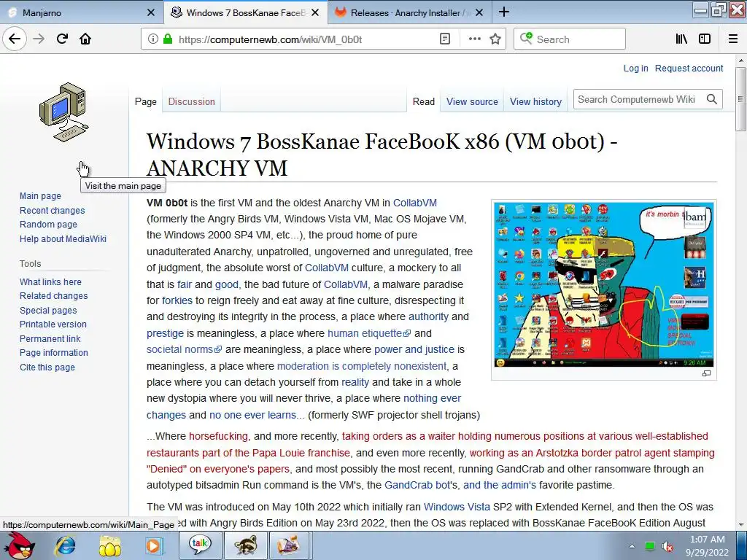Show sidebars icon in browser toolbar
Viewport: 747px width, 560px height.
705,39
